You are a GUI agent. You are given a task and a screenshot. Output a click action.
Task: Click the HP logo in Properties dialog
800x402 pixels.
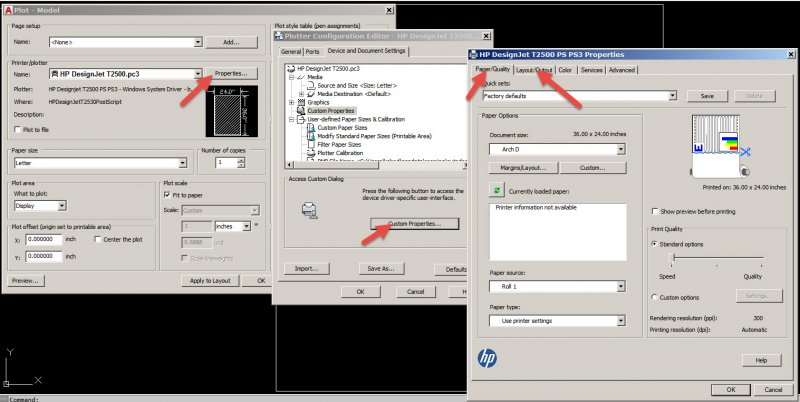click(x=487, y=358)
